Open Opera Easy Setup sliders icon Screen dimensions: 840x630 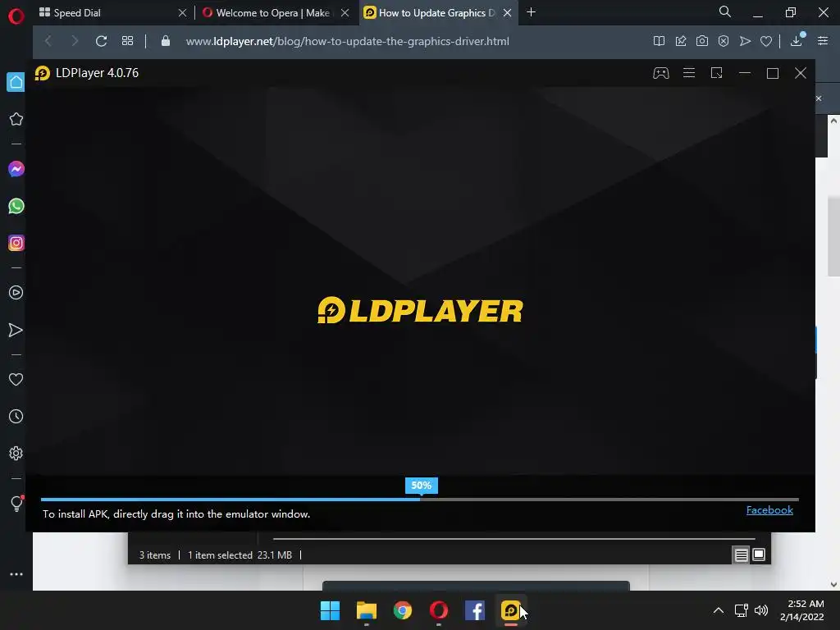pos(823,41)
